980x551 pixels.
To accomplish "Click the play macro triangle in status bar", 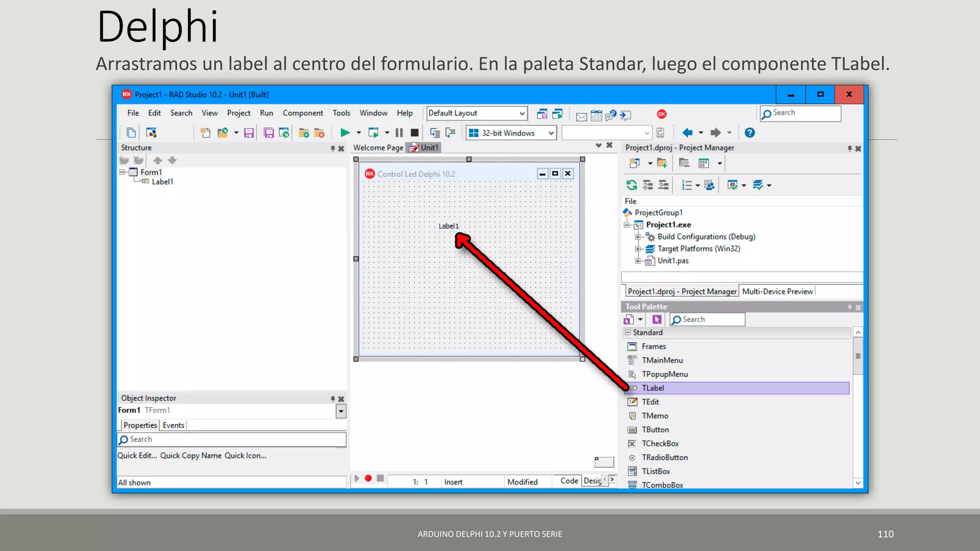I will pyautogui.click(x=356, y=478).
